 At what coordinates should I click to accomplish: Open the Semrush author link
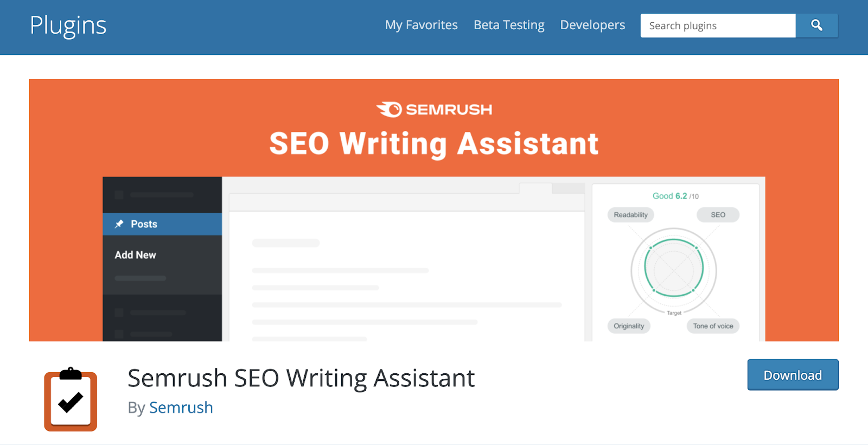pos(181,408)
